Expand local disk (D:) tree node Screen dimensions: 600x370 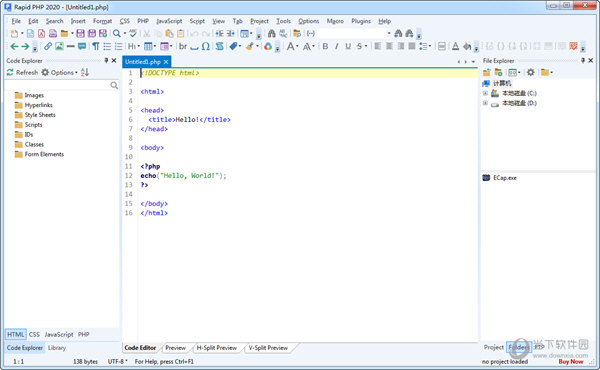click(x=485, y=103)
